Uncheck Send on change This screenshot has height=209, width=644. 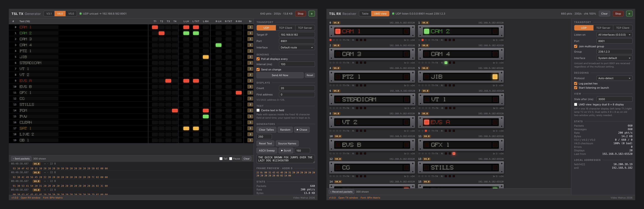[x=258, y=69]
